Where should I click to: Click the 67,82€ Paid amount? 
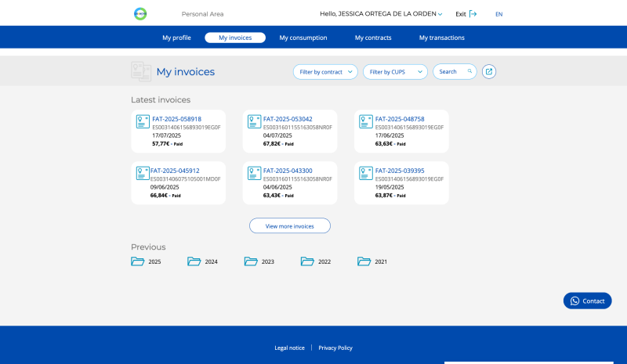pos(278,144)
